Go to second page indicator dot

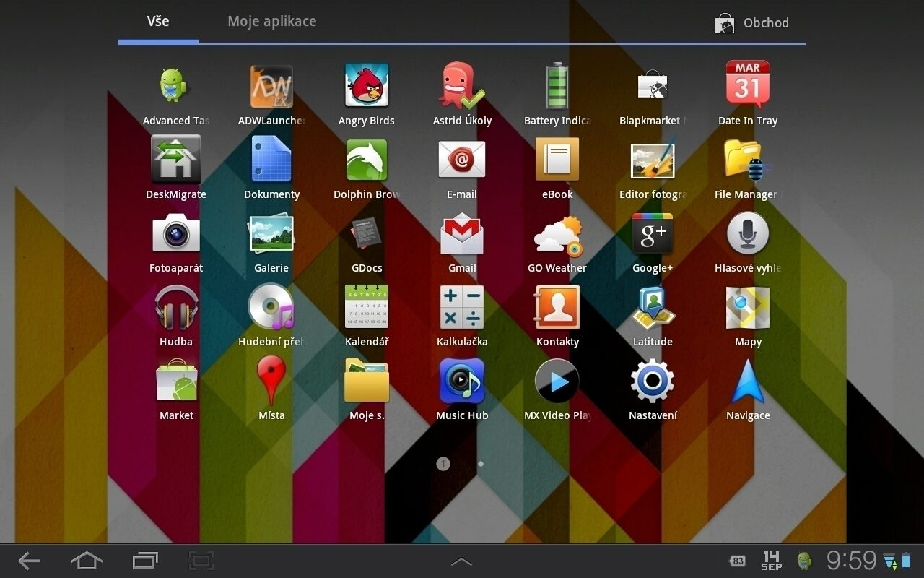481,464
